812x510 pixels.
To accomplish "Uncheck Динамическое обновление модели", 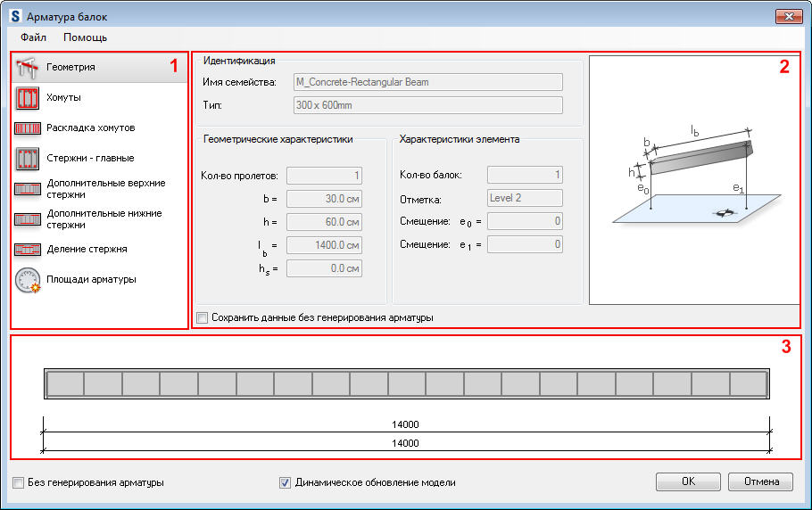I will tap(285, 482).
